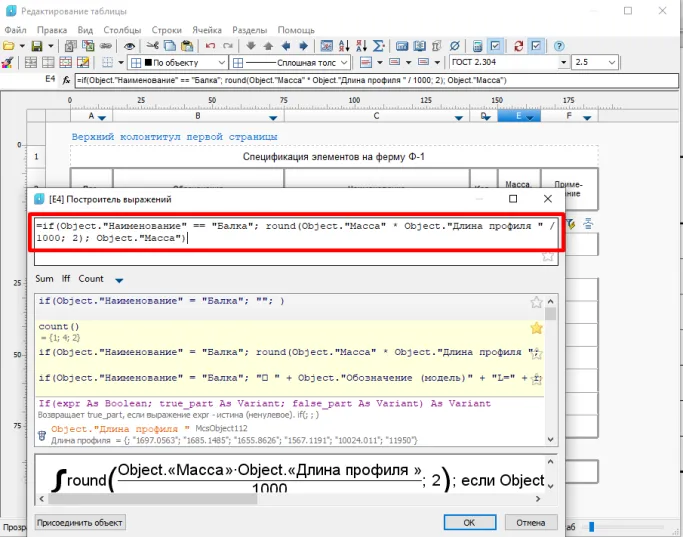Viewport: 683px width, 537px height.
Task: Click the Присоединить объект button
Action: tap(80, 522)
